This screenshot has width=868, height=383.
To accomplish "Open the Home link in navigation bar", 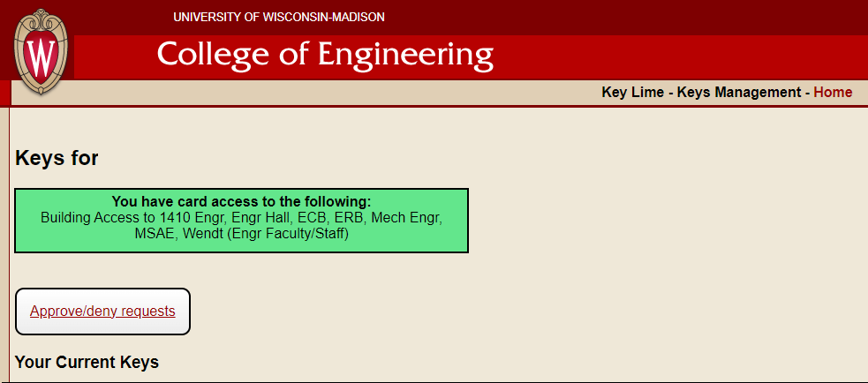I will (x=833, y=93).
